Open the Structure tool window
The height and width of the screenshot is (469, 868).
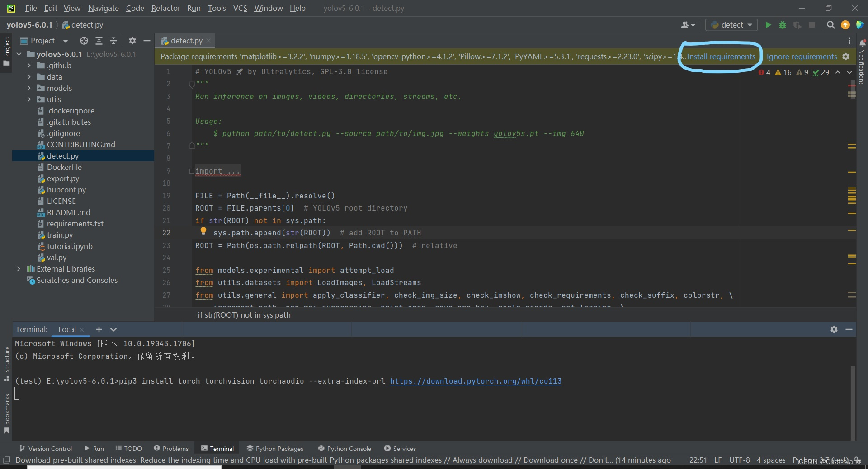(6, 364)
